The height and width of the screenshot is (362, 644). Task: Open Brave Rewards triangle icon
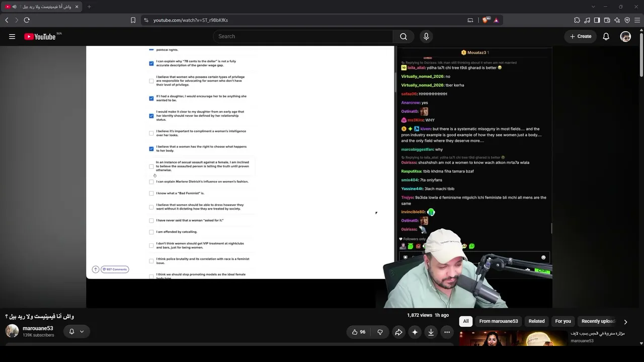coord(496,20)
